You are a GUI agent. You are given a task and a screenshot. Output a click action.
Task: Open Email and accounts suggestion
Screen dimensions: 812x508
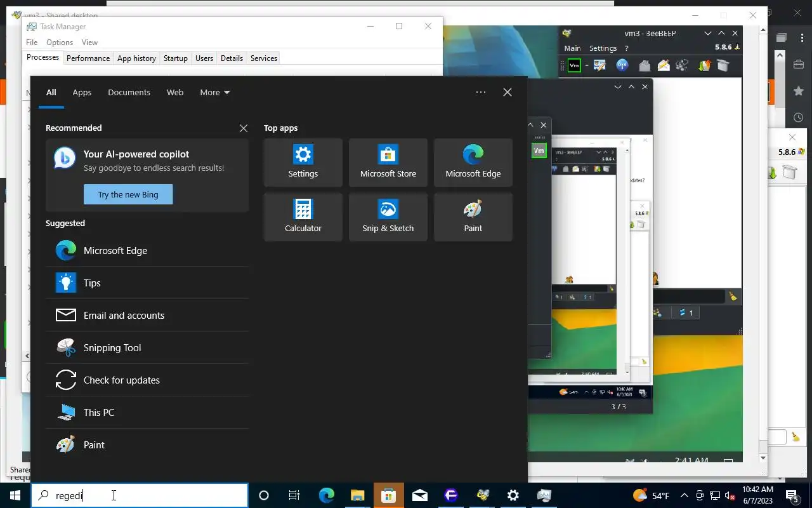click(147, 316)
